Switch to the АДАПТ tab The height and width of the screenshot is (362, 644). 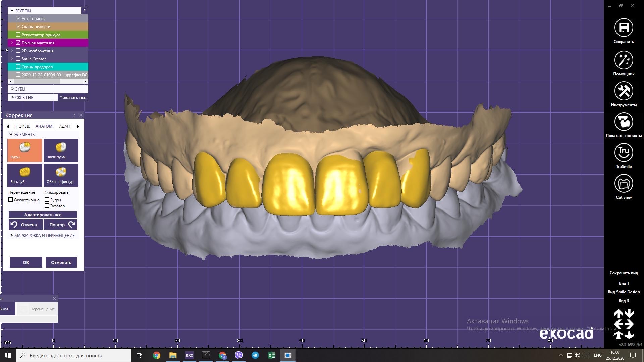(x=65, y=126)
